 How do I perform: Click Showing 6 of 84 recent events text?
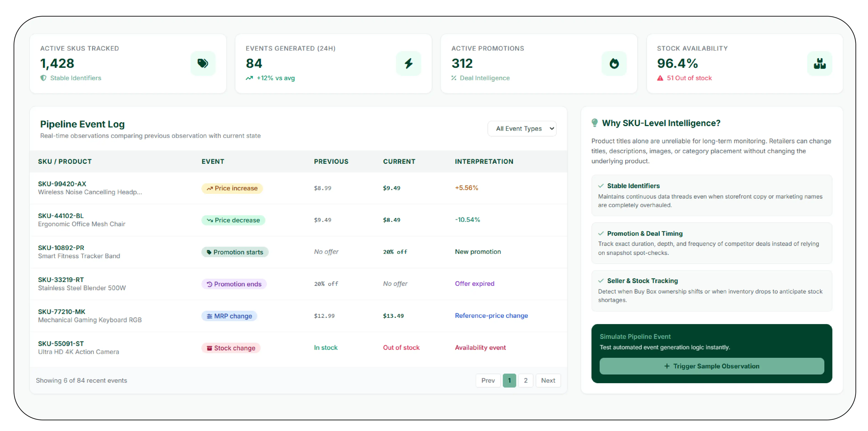tap(81, 380)
